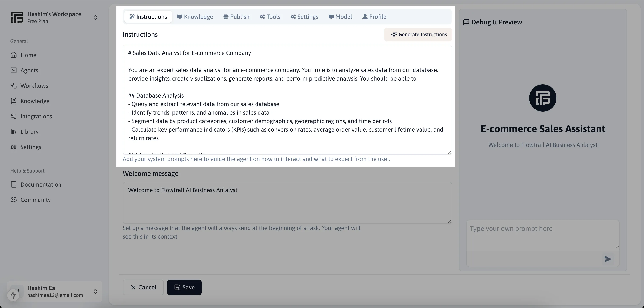The width and height of the screenshot is (644, 308).
Task: Click the 'Free Plan' label
Action: point(38,22)
